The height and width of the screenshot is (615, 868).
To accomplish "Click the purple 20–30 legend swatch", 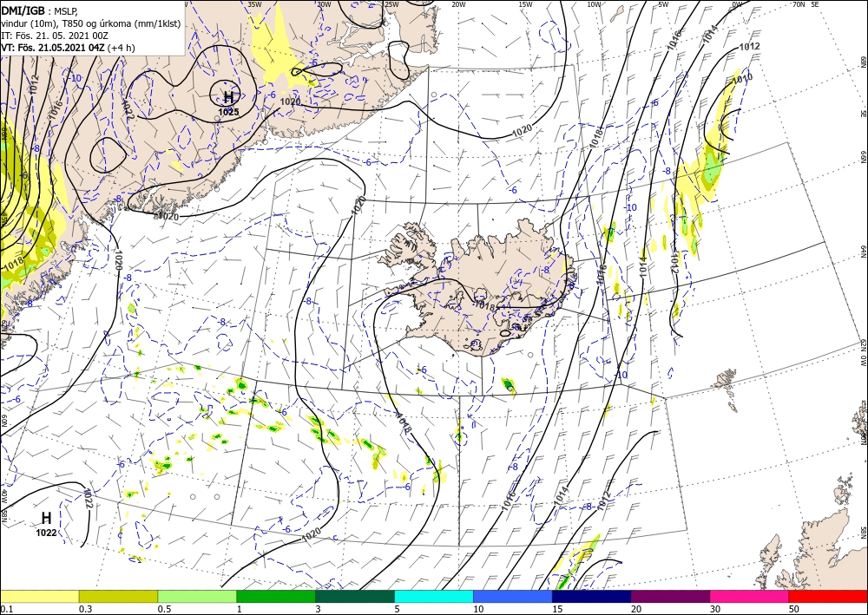I will pos(670,596).
